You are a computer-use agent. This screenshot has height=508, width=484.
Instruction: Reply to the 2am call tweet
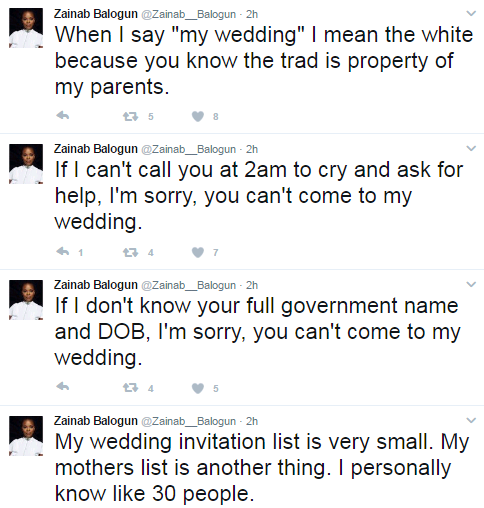(x=63, y=252)
